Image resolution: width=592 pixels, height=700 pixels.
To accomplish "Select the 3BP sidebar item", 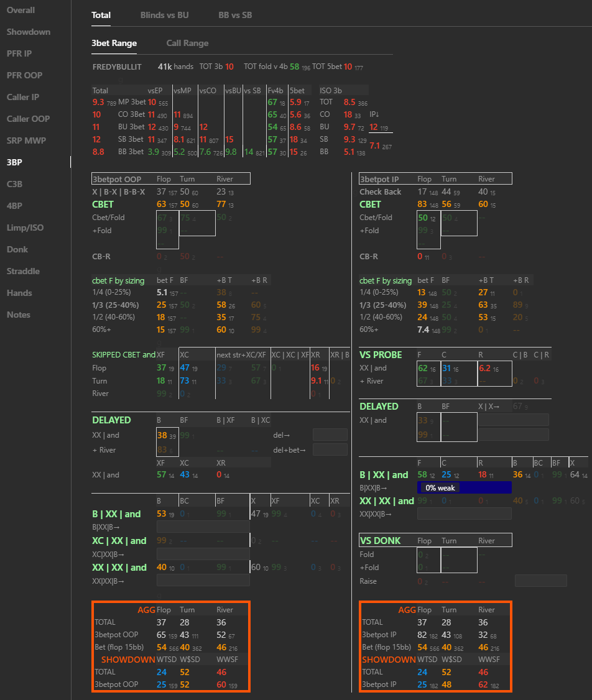I will 14,162.
